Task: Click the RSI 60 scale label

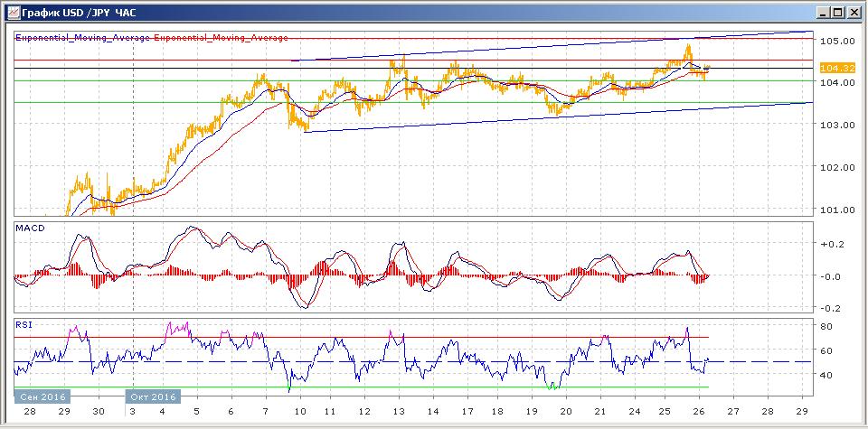Action: click(826, 350)
